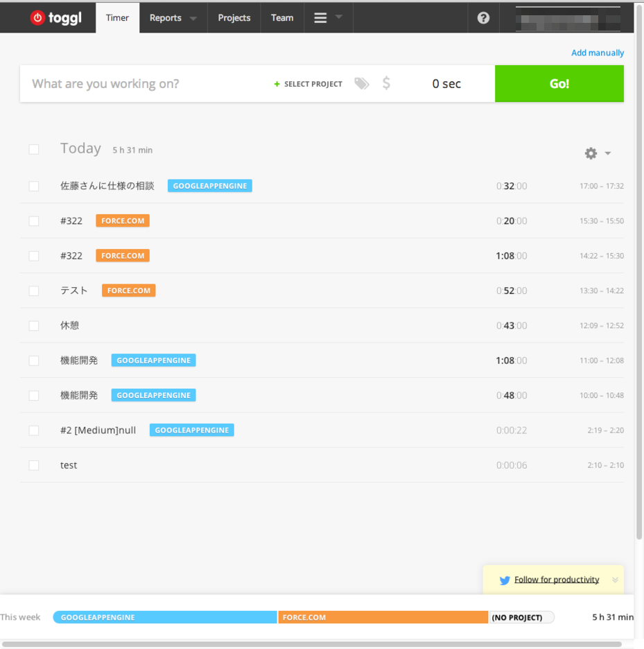Click the hamburger menu icon
This screenshot has width=644, height=649.
pos(320,17)
